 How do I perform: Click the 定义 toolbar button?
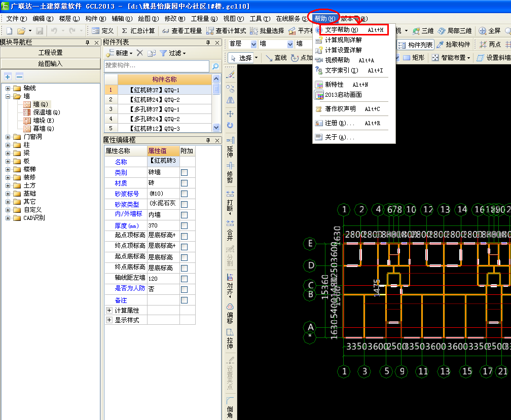pyautogui.click(x=103, y=31)
